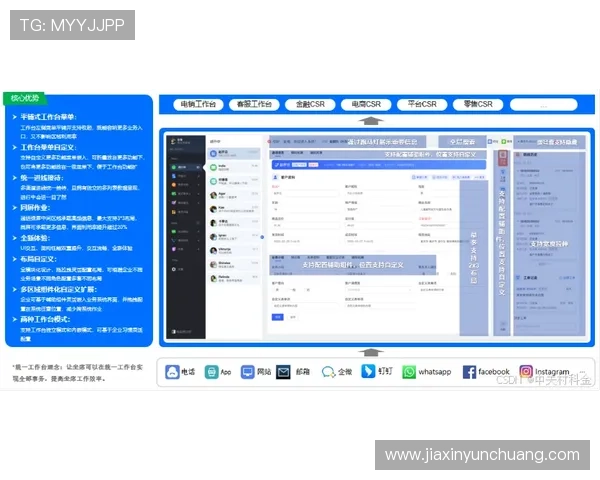The image size is (600, 480).
Task: Open the Shinatsa conversation in the list
Action: [234, 264]
